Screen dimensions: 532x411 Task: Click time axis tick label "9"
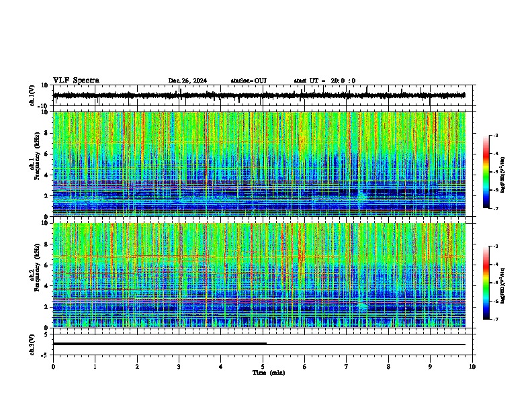tap(430, 367)
